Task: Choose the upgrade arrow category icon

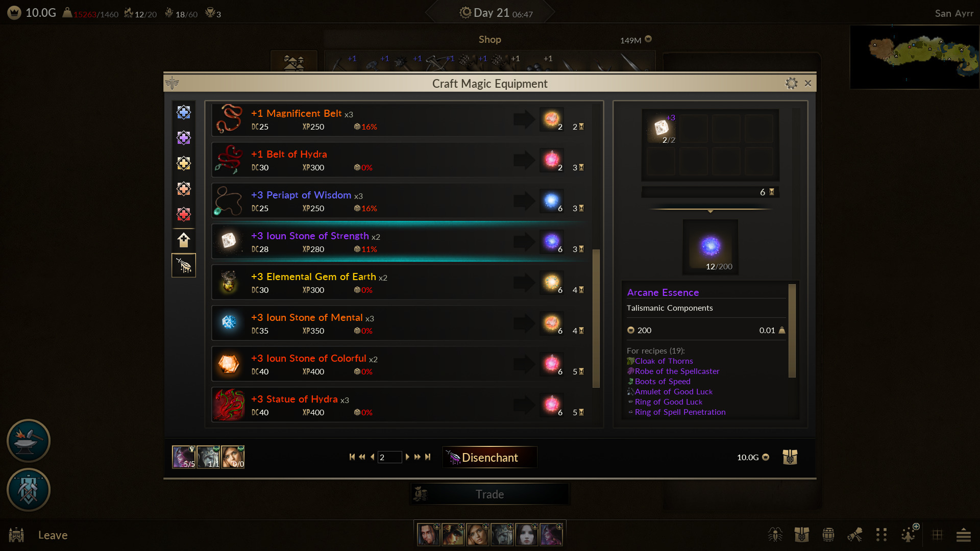Action: pyautogui.click(x=184, y=240)
